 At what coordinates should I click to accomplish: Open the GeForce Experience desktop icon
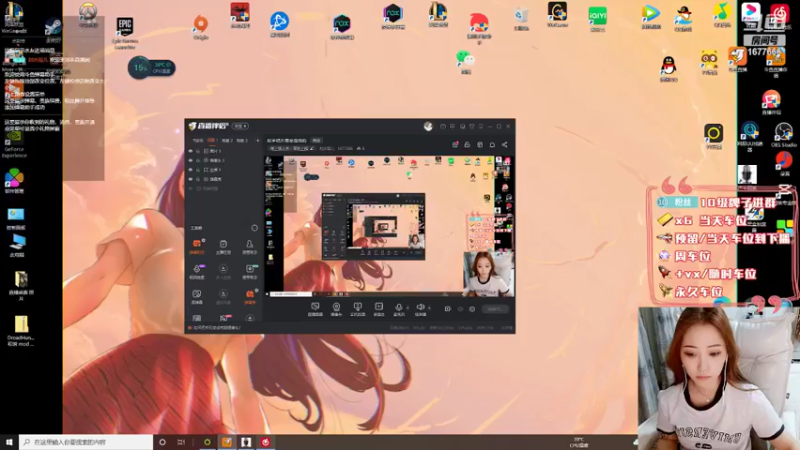click(14, 143)
